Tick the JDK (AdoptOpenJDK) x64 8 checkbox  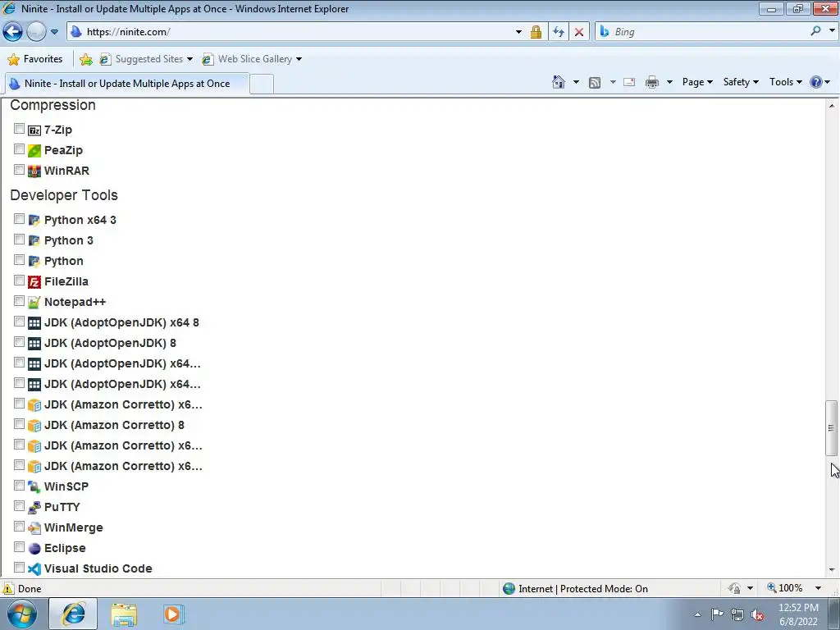point(20,322)
